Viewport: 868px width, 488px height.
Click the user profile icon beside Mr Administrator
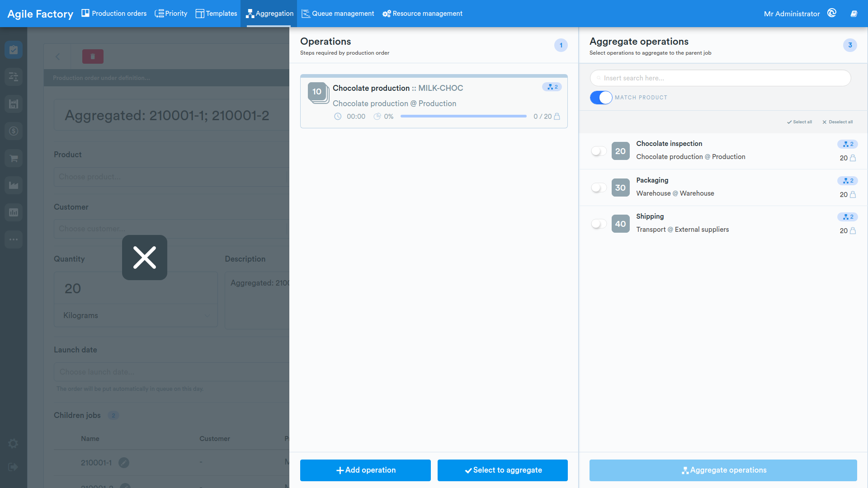pyautogui.click(x=832, y=13)
